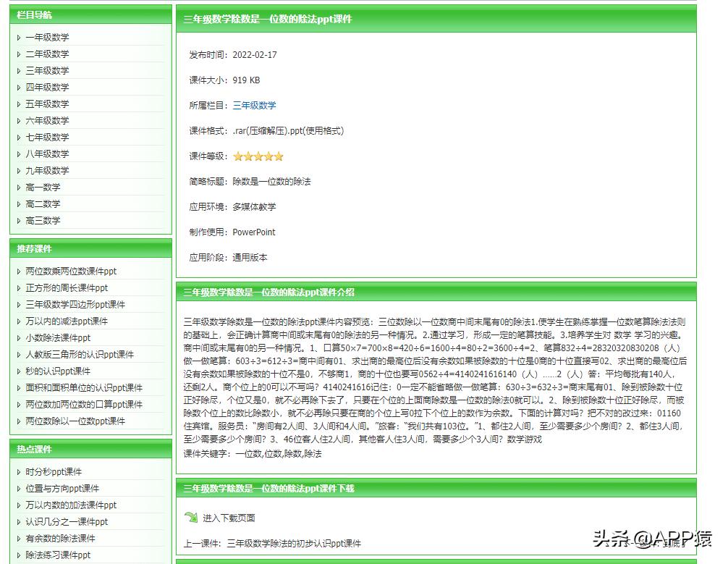Click the 两位数除以一位数课件ppt list item

click(68, 421)
